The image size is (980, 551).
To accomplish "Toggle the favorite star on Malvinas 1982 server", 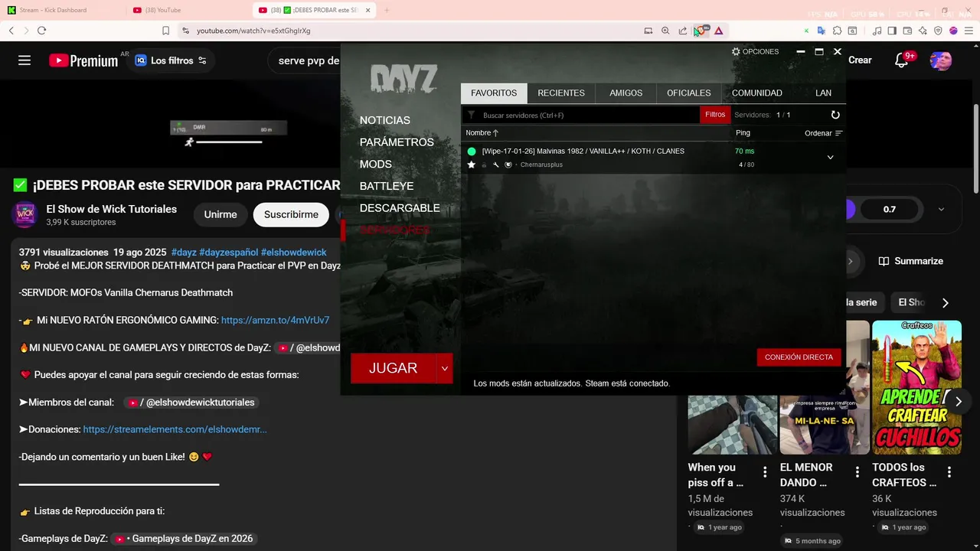I will tap(472, 165).
